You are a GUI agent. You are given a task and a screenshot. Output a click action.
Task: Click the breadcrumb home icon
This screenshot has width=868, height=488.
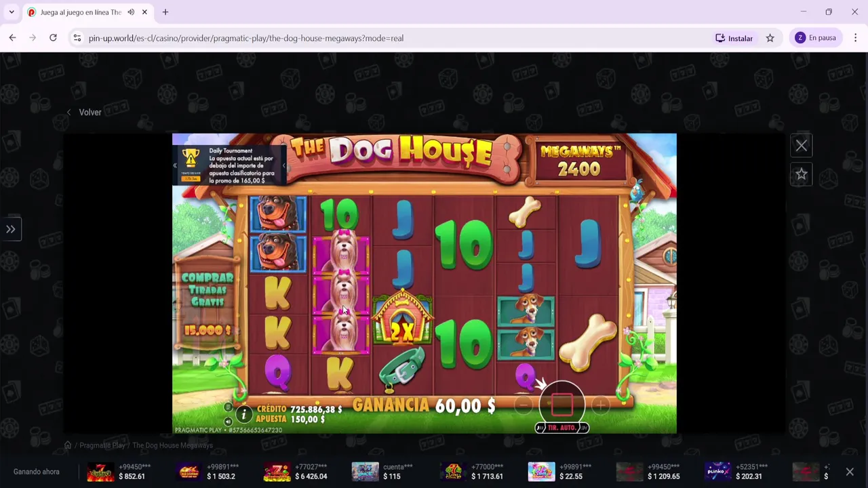point(68,445)
